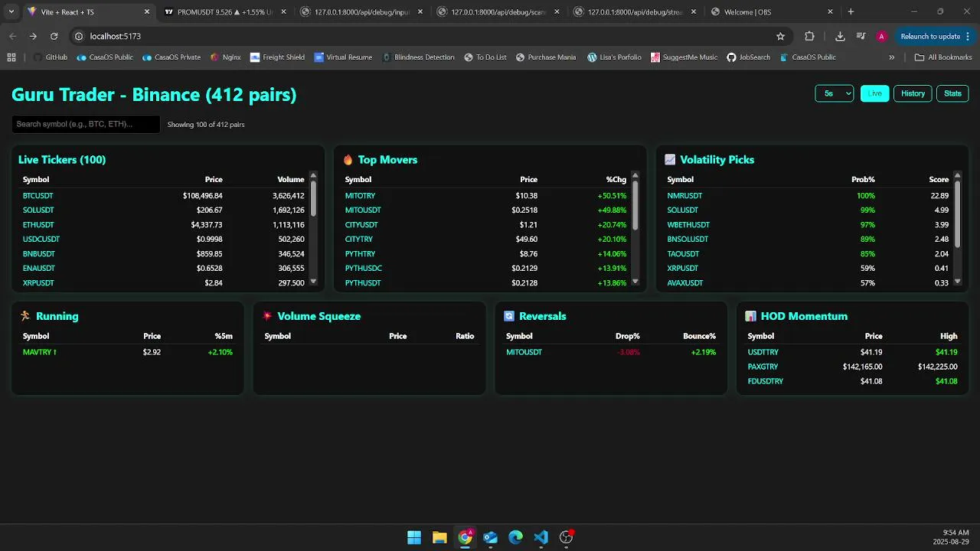Viewport: 980px width, 551px height.
Task: Open File Explorer from taskbar
Action: [439, 537]
